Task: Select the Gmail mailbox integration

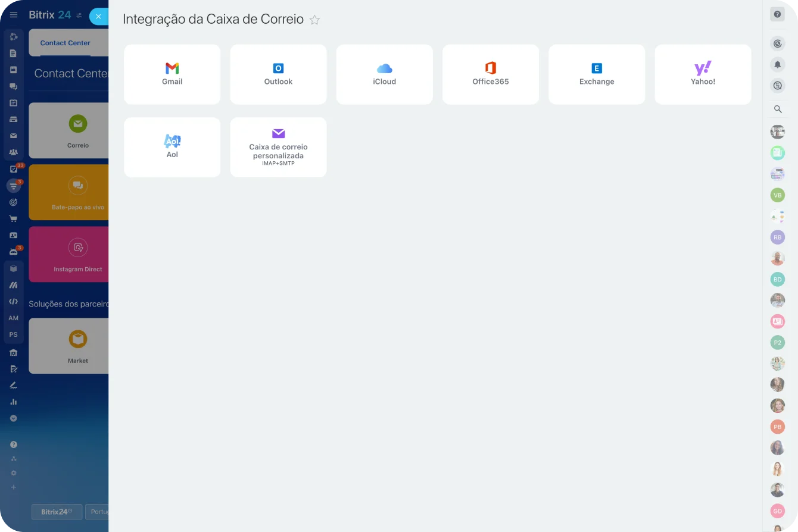Action: click(172, 74)
